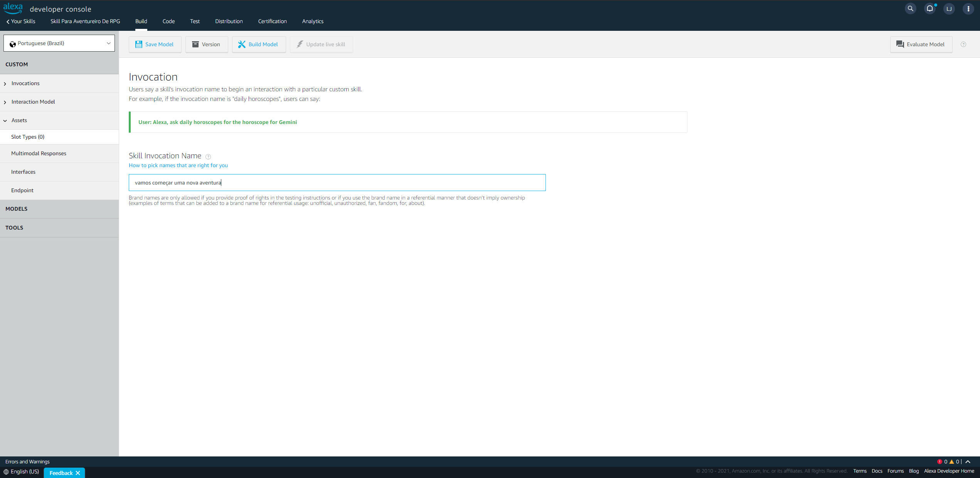The image size is (980, 478).
Task: Click the search magnifier icon in header
Action: 910,8
